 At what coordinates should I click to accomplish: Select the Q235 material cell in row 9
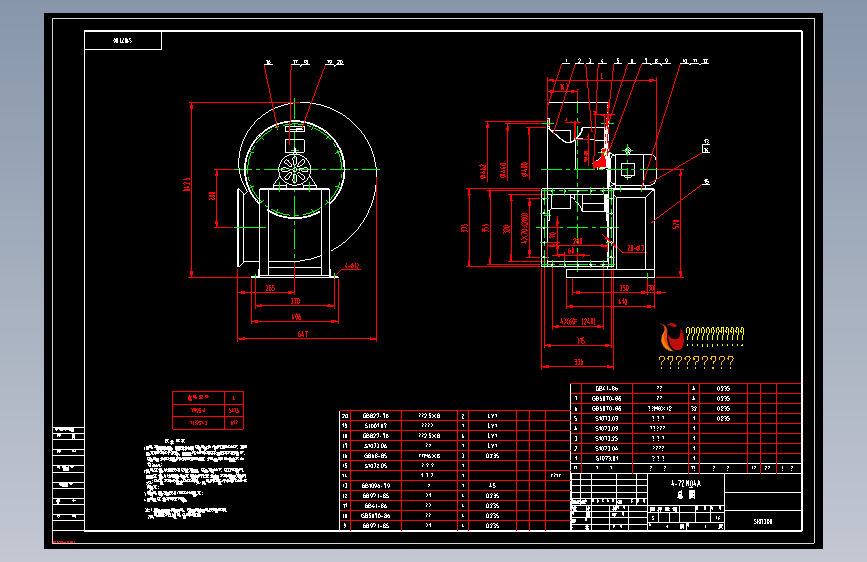coord(492,525)
